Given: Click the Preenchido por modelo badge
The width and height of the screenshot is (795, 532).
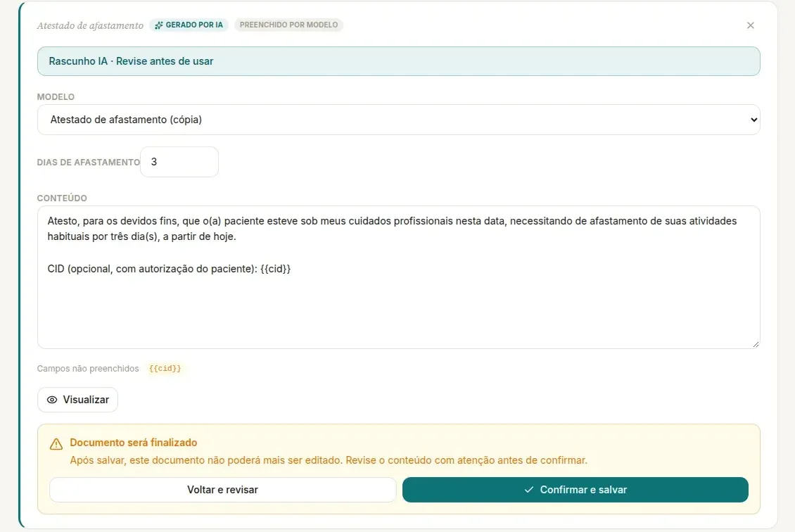Looking at the screenshot, I should (x=288, y=25).
